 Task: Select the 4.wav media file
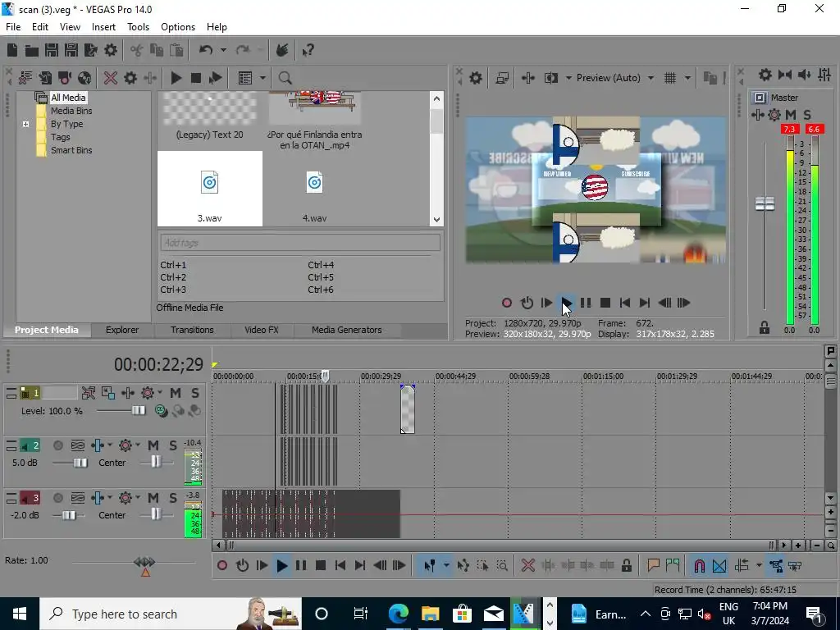[314, 189]
